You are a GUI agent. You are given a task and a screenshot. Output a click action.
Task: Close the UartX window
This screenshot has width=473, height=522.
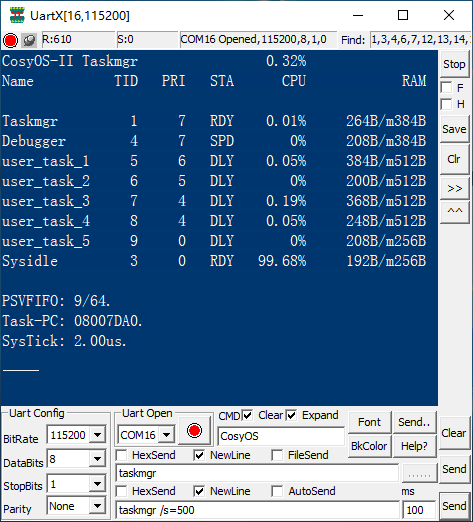pos(449,15)
